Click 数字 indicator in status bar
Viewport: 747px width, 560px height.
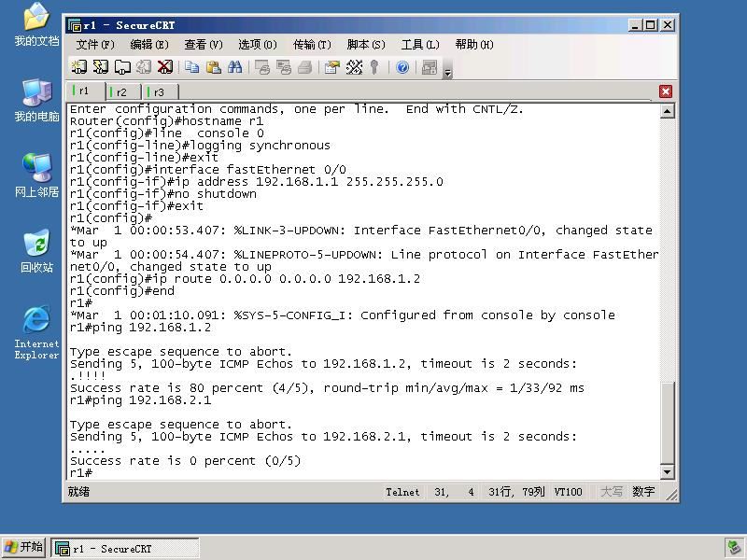pyautogui.click(x=643, y=492)
